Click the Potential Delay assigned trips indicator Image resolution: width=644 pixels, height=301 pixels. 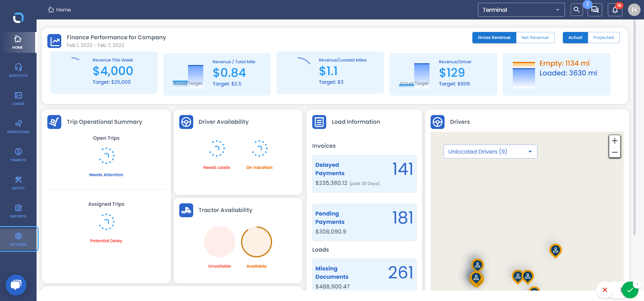pyautogui.click(x=107, y=222)
